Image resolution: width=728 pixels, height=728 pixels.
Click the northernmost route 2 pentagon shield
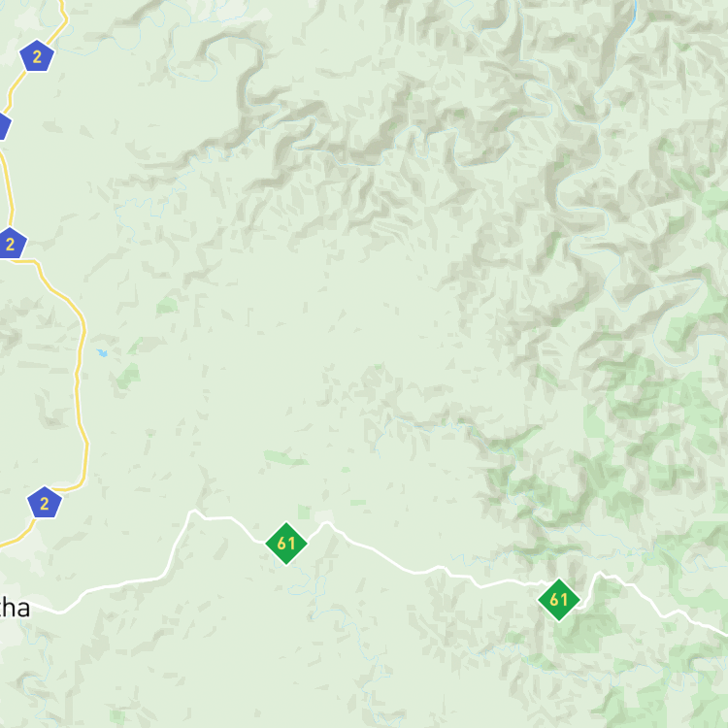coord(37,55)
